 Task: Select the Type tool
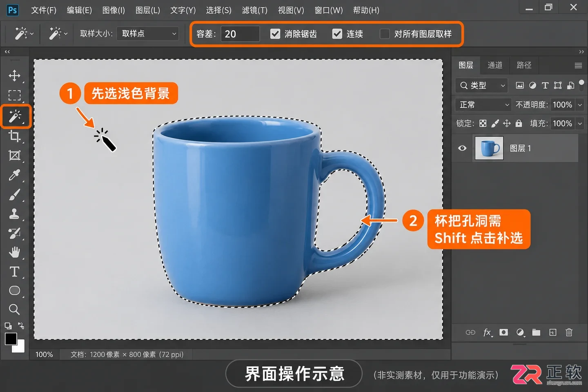click(x=14, y=272)
